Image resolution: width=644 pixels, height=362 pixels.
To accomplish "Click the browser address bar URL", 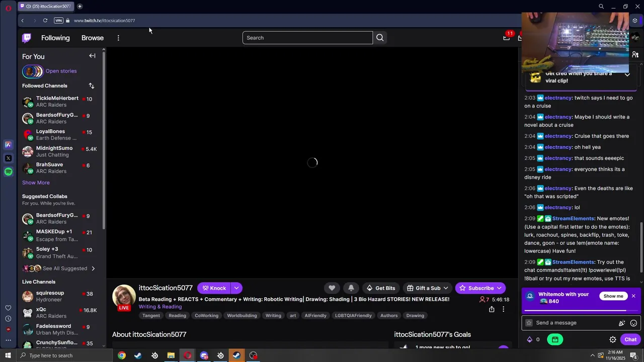I will [x=104, y=21].
